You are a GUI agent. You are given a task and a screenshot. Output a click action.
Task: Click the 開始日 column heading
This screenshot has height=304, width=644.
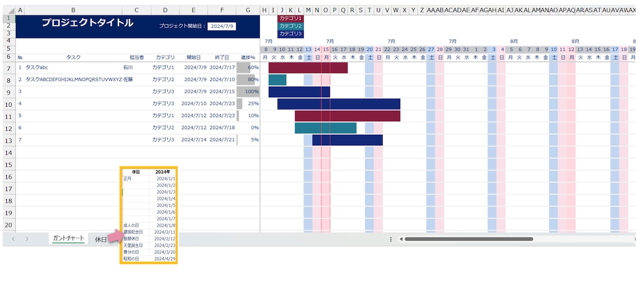(194, 57)
